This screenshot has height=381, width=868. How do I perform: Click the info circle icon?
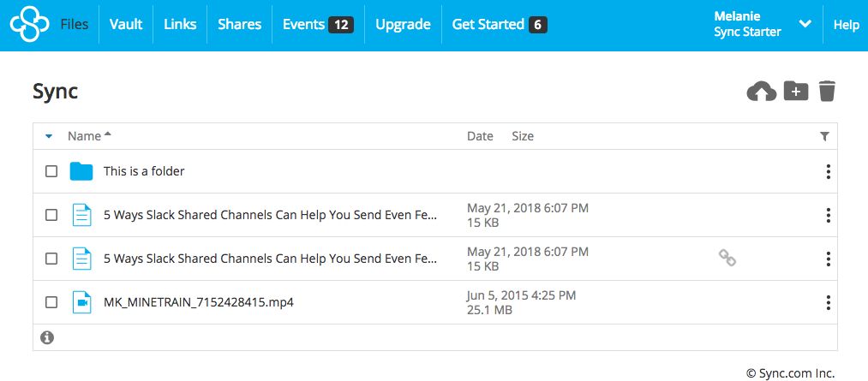[47, 337]
